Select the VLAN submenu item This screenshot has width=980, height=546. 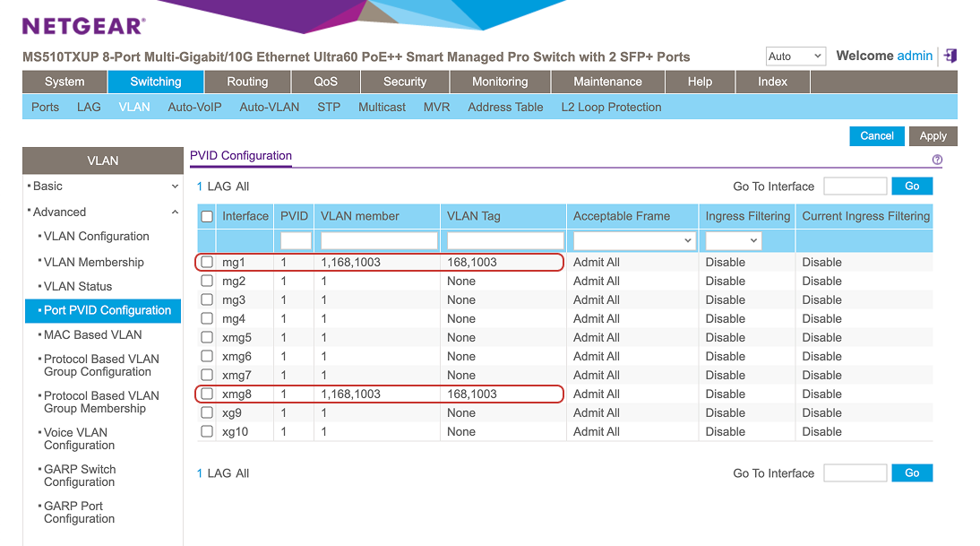tap(134, 107)
